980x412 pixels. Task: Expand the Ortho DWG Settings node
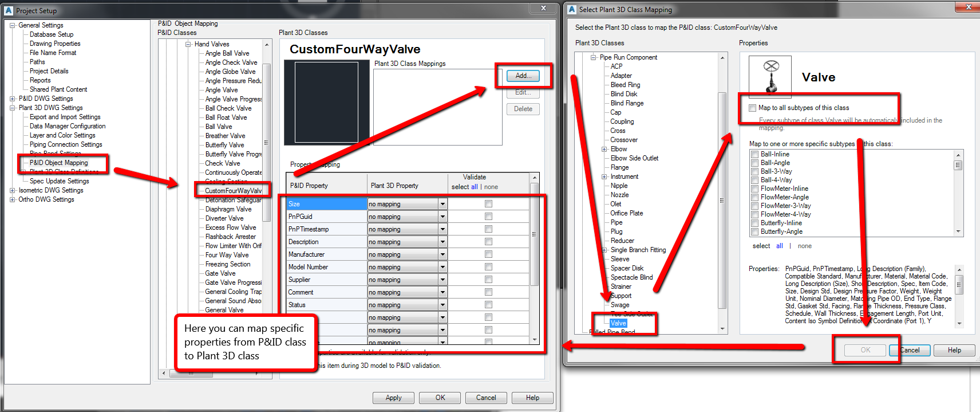coord(13,199)
